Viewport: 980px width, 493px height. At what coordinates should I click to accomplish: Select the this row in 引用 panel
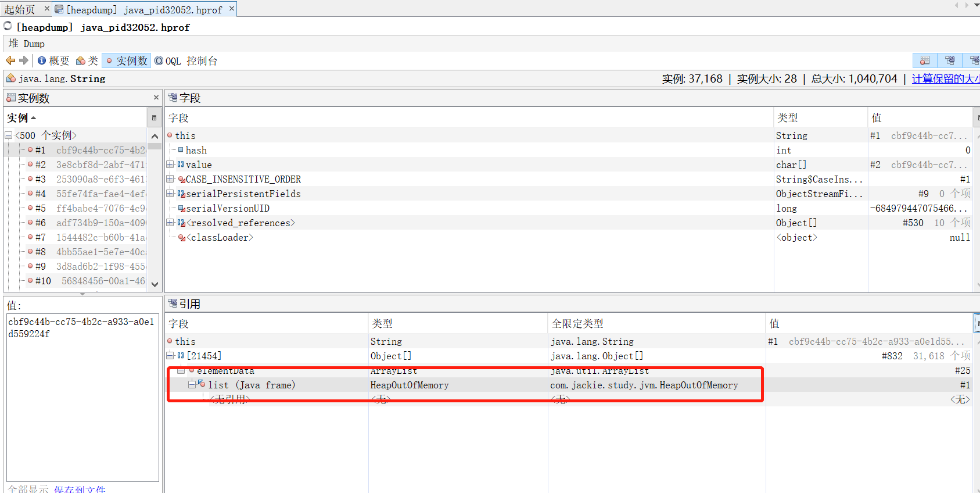[x=568, y=341]
